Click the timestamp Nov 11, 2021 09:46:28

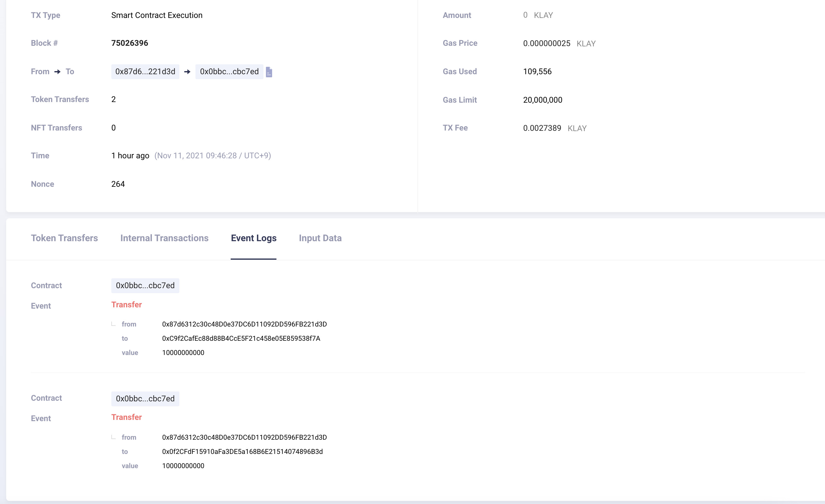tap(213, 156)
